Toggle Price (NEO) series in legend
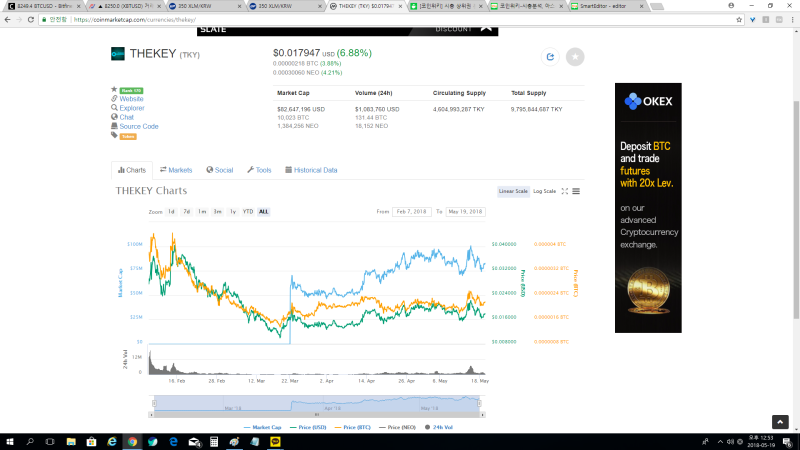This screenshot has width=800, height=450. (x=397, y=428)
